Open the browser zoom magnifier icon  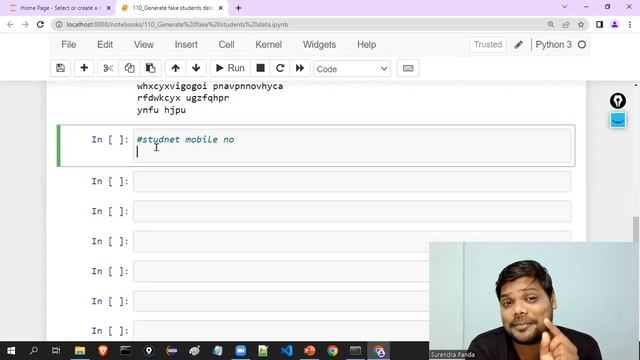[x=551, y=24]
